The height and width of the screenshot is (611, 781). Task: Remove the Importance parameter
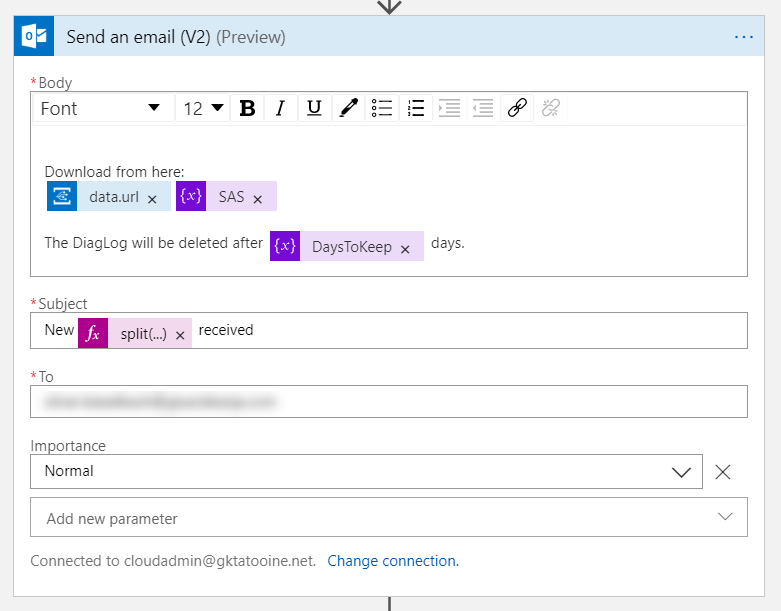tap(723, 472)
